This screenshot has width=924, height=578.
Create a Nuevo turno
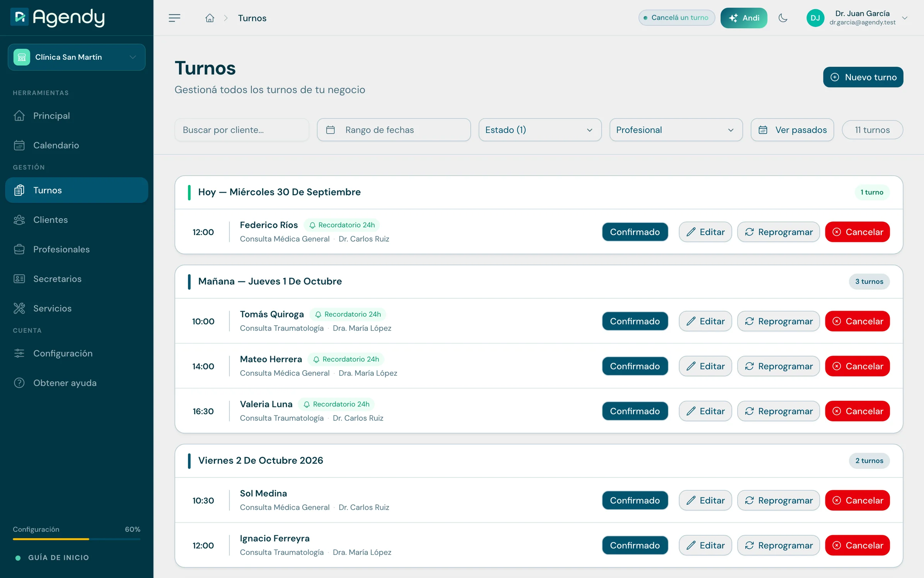[863, 77]
